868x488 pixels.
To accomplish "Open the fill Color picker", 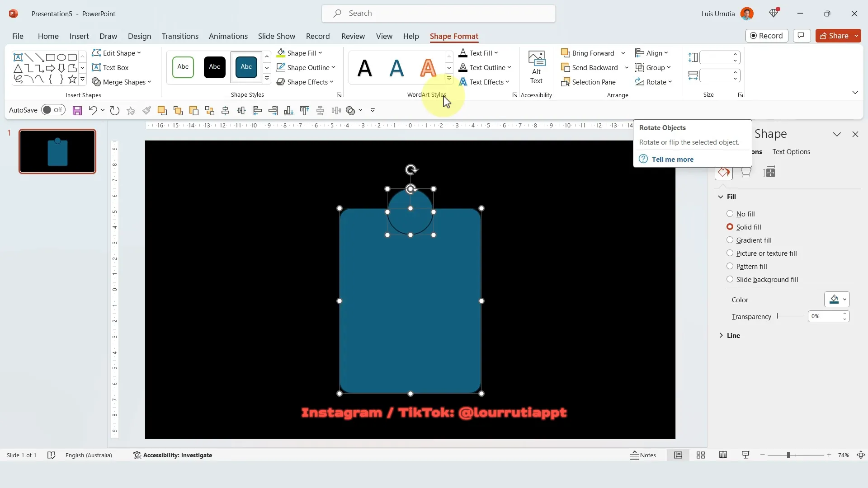I will tap(837, 299).
